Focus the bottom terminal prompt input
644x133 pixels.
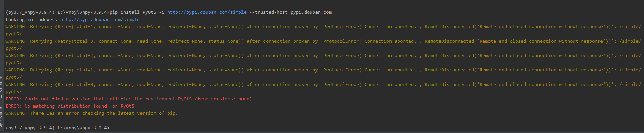click(x=206, y=128)
